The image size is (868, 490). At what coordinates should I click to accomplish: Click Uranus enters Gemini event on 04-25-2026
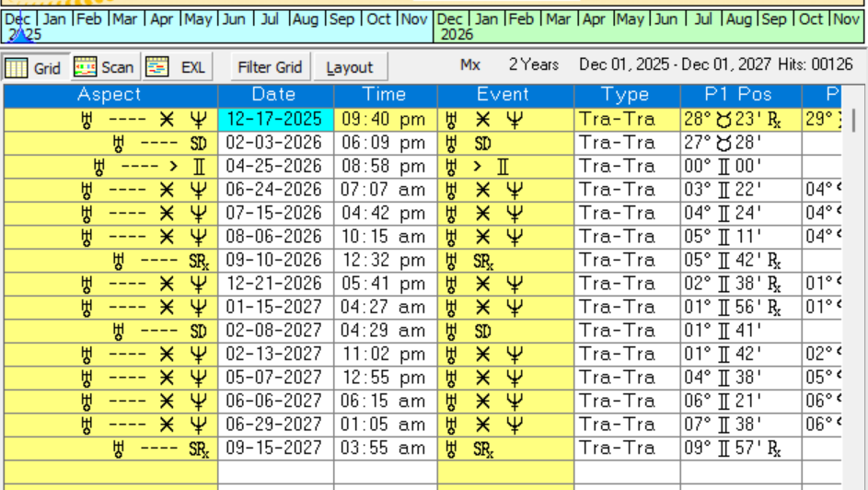tap(503, 167)
